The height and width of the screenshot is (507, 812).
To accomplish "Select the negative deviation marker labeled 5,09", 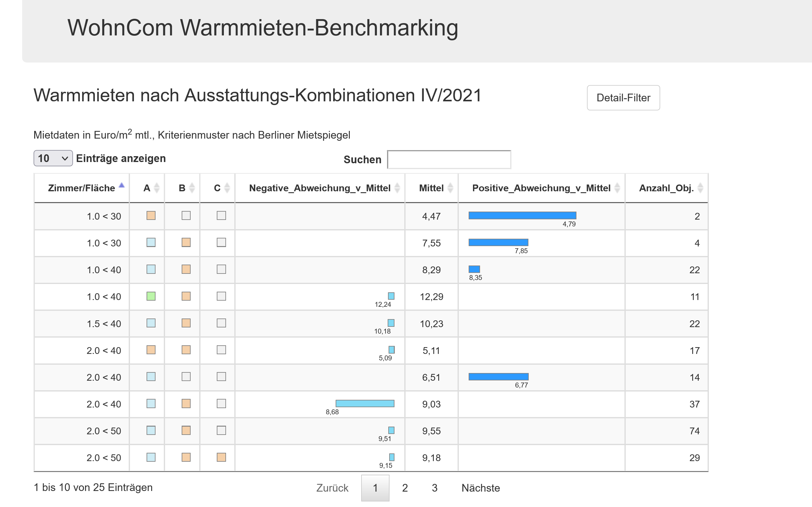I will [x=392, y=350].
